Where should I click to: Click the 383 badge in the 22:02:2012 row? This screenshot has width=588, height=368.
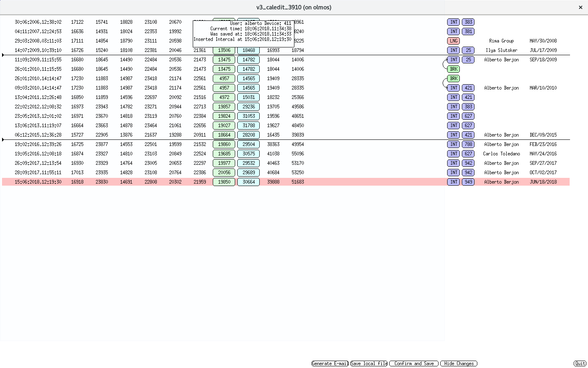[468, 107]
